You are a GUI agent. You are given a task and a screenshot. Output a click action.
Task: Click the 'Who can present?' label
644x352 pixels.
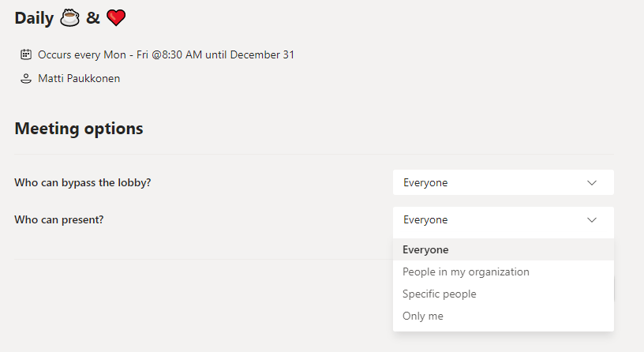coord(59,219)
